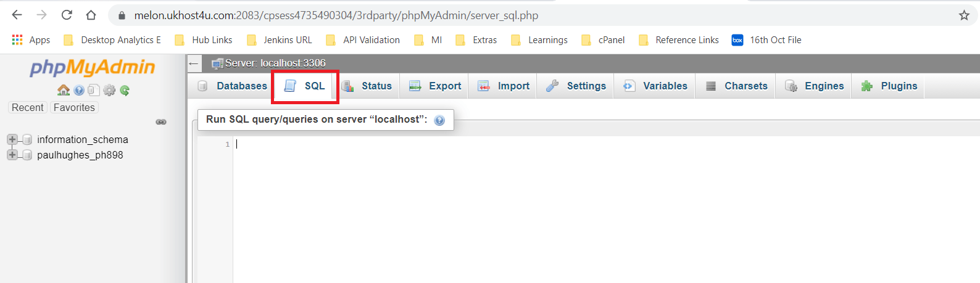Bookmark this page with the star icon

point(964,15)
